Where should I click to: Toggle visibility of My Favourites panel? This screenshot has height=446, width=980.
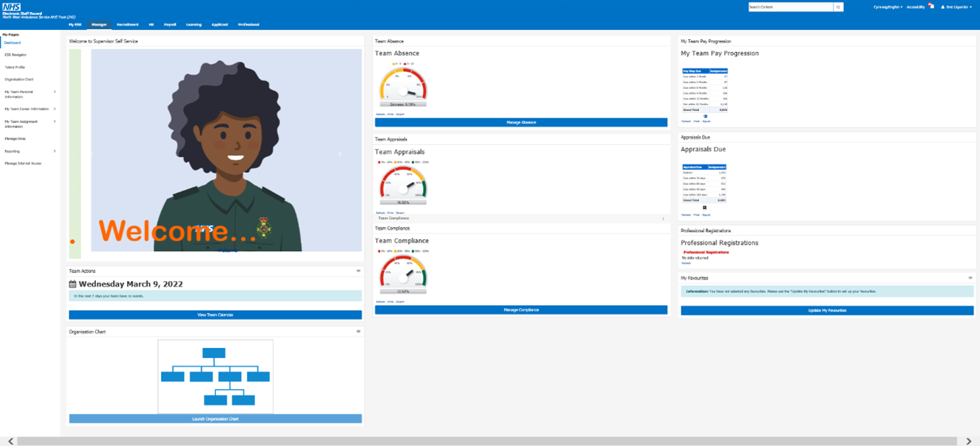(970, 278)
